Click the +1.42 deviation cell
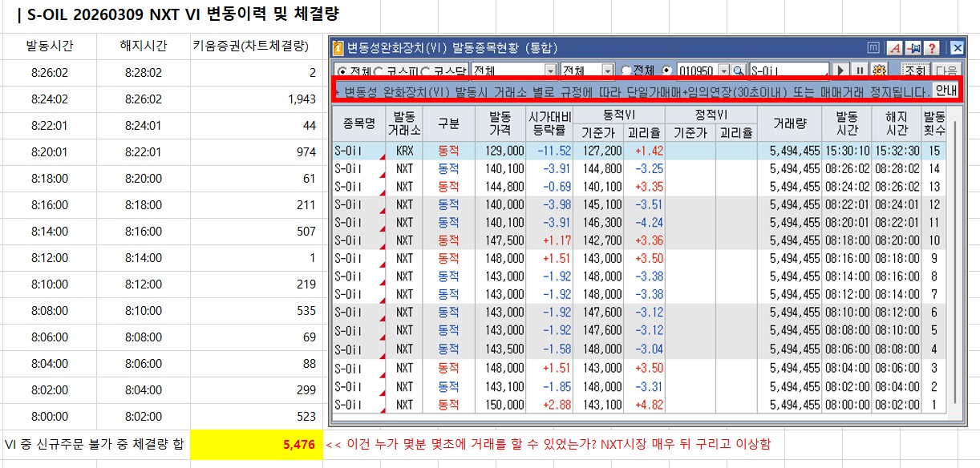 645,151
